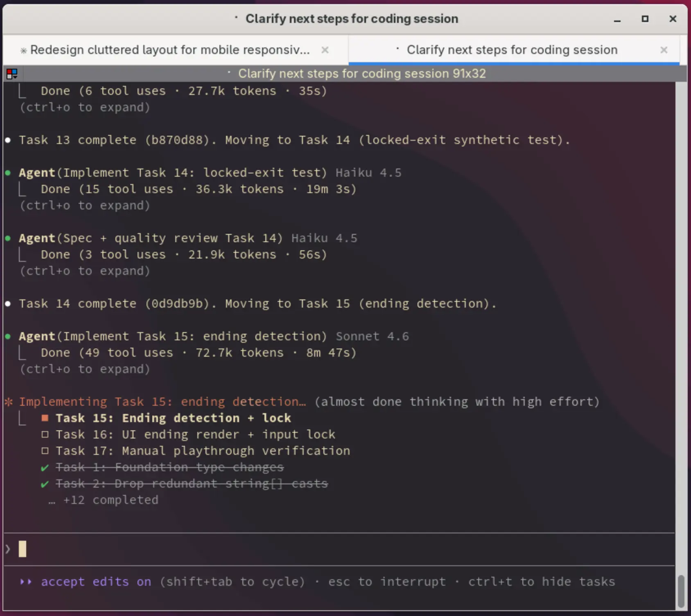Click 'Agent(Implement Task 15: ending detection)' line
This screenshot has width=691, height=616.
(173, 336)
